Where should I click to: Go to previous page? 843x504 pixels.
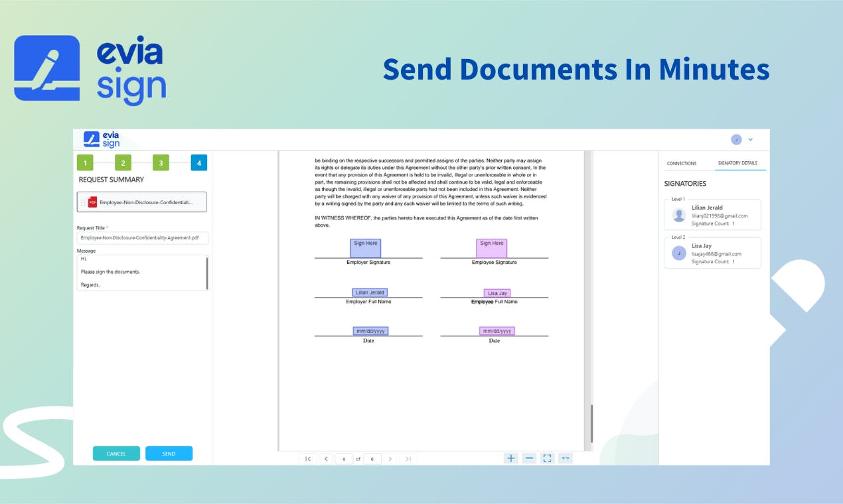326,458
